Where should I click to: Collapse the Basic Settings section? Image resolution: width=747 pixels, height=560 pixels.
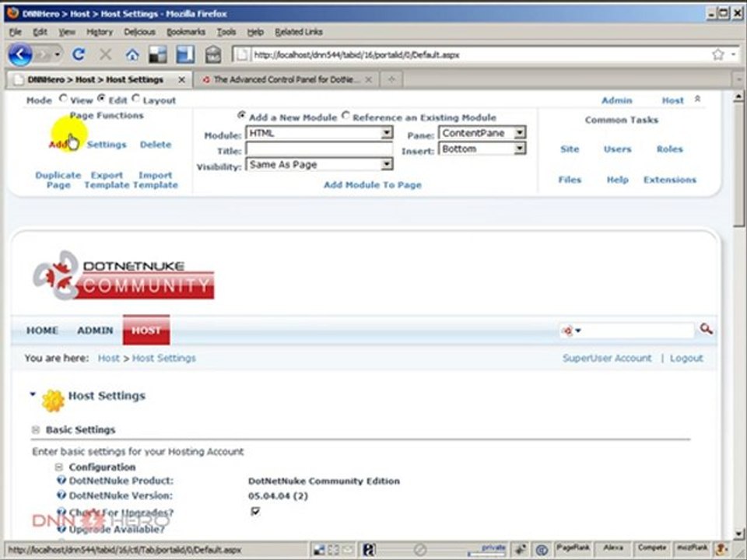36,429
